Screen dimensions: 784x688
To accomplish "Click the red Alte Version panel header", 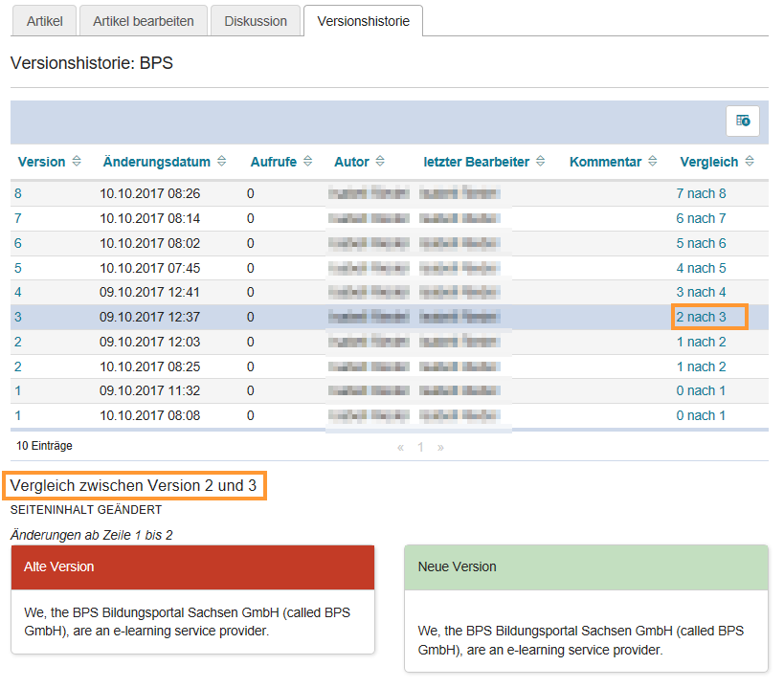I will tap(192, 566).
